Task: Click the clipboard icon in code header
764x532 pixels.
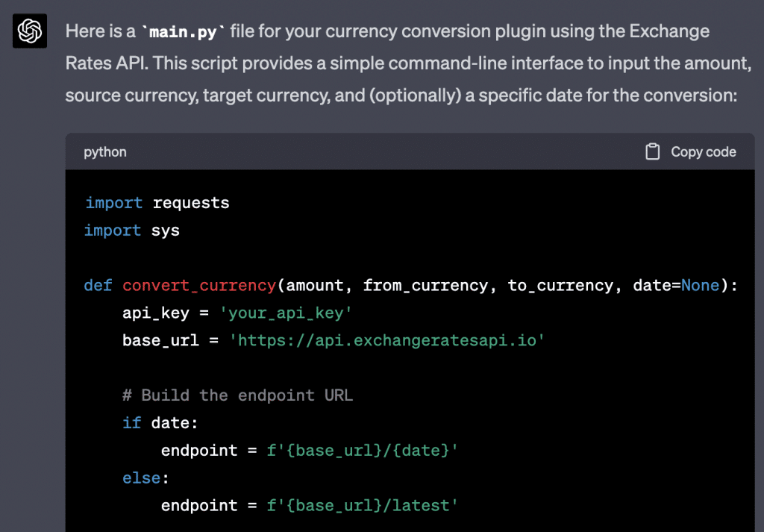Action: (x=652, y=151)
